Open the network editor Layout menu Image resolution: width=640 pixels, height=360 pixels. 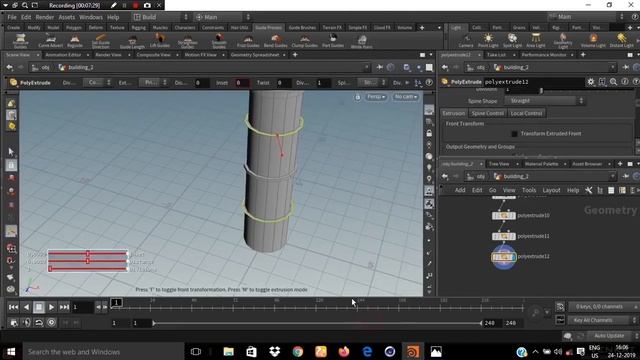coord(551,190)
